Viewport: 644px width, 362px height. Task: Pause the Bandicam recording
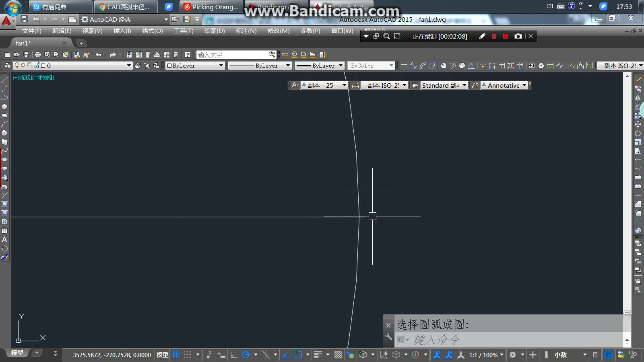coord(494,36)
